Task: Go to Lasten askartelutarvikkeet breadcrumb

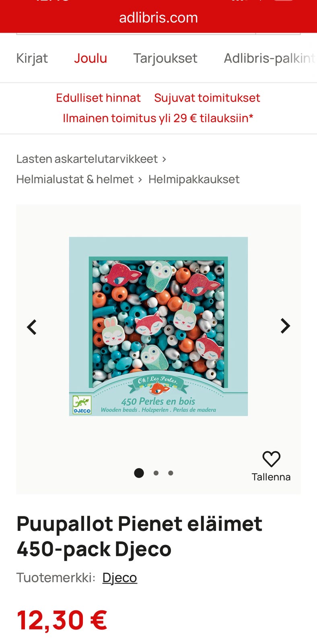Action: pyautogui.click(x=87, y=159)
